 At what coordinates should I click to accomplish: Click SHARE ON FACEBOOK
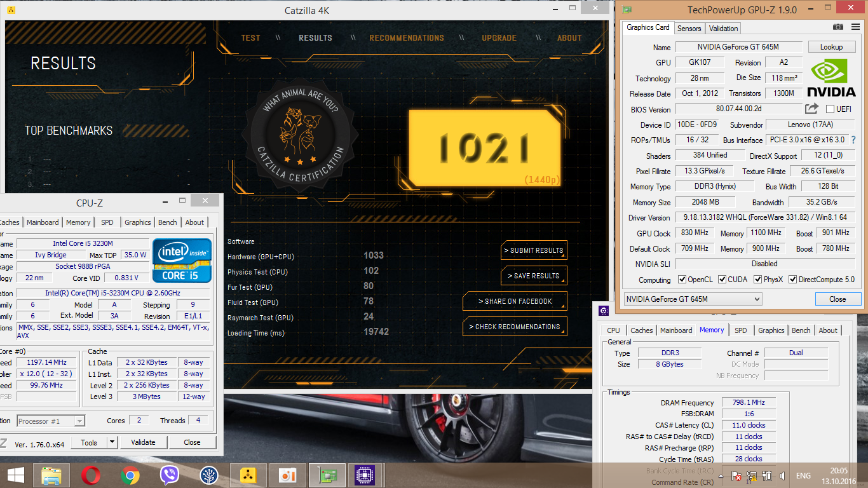point(515,301)
